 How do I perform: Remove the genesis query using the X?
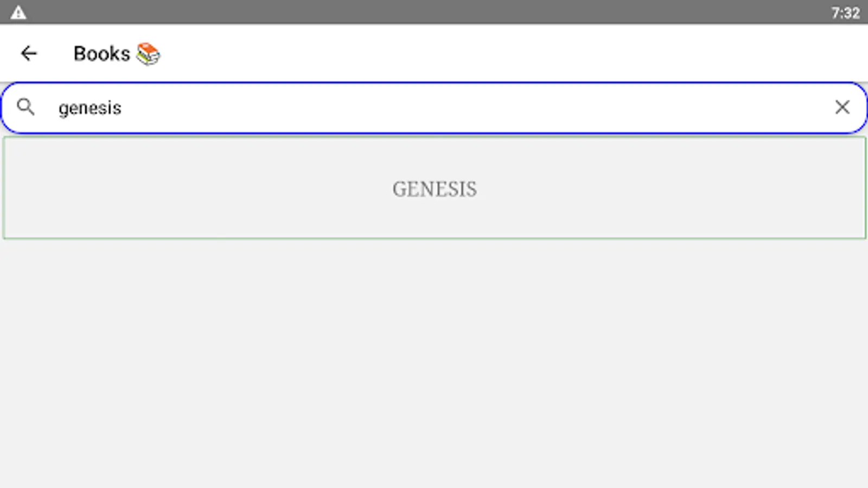842,107
